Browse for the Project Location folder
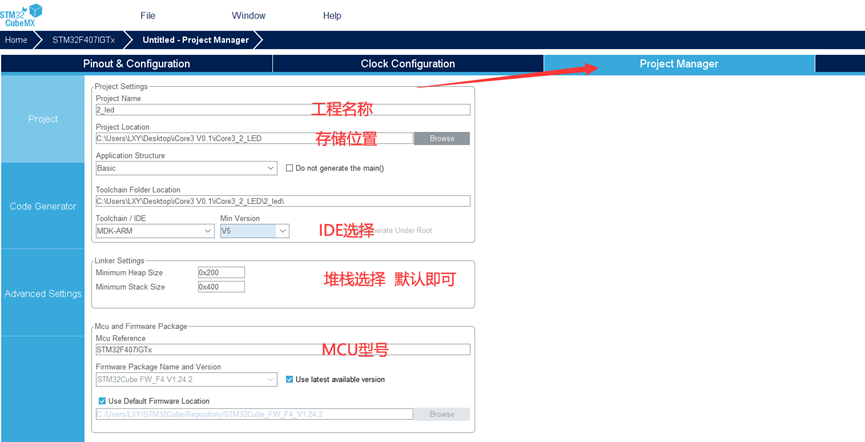Viewport: 865px width, 442px height. coord(441,139)
